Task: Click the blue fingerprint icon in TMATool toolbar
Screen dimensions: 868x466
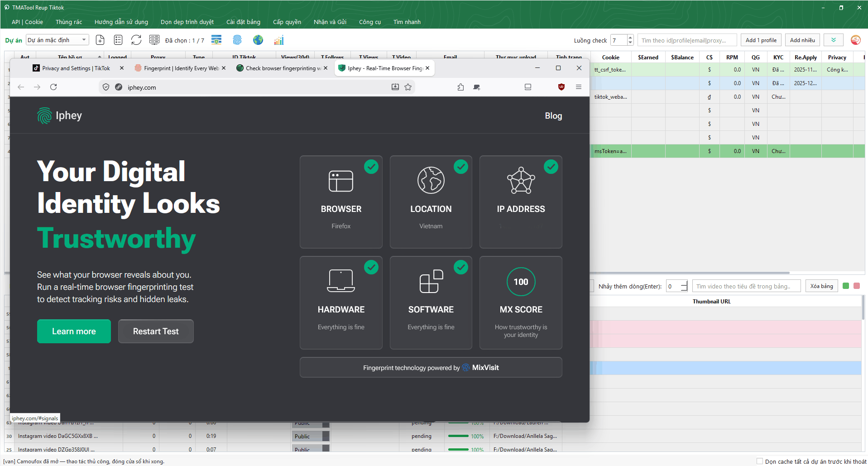Action: tap(237, 40)
